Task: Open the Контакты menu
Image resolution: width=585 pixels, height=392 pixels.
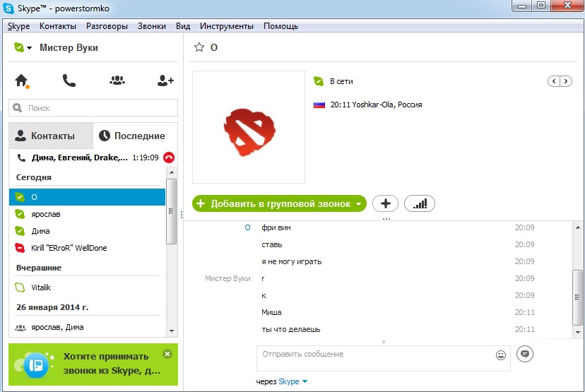Action: pos(58,26)
